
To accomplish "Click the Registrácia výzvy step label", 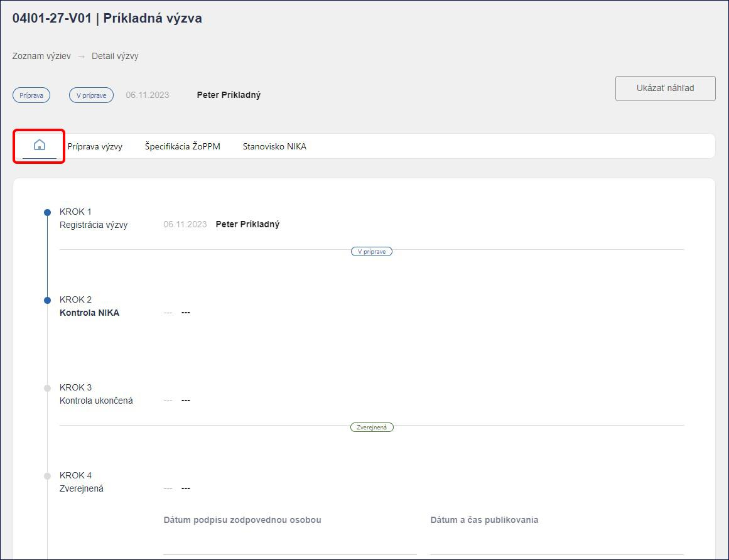I will 94,225.
